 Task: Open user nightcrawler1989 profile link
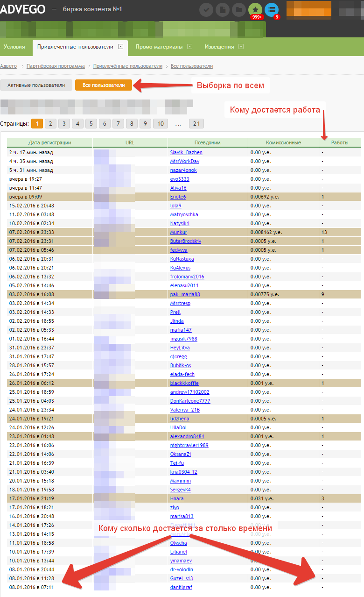click(189, 445)
